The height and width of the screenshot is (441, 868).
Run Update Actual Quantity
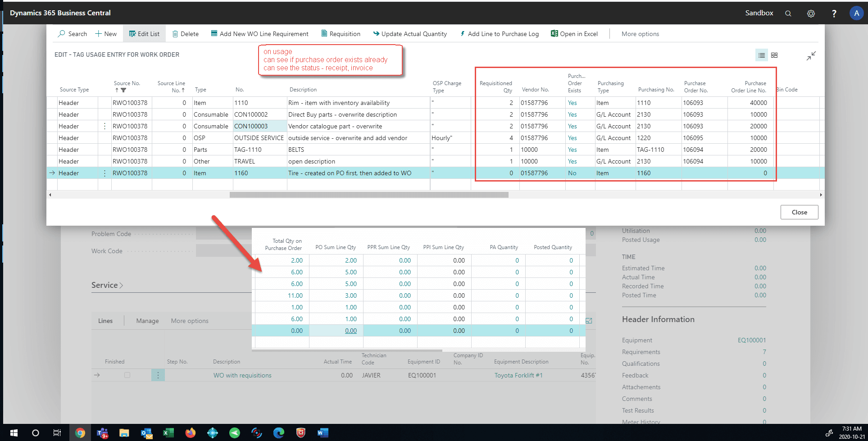point(410,34)
